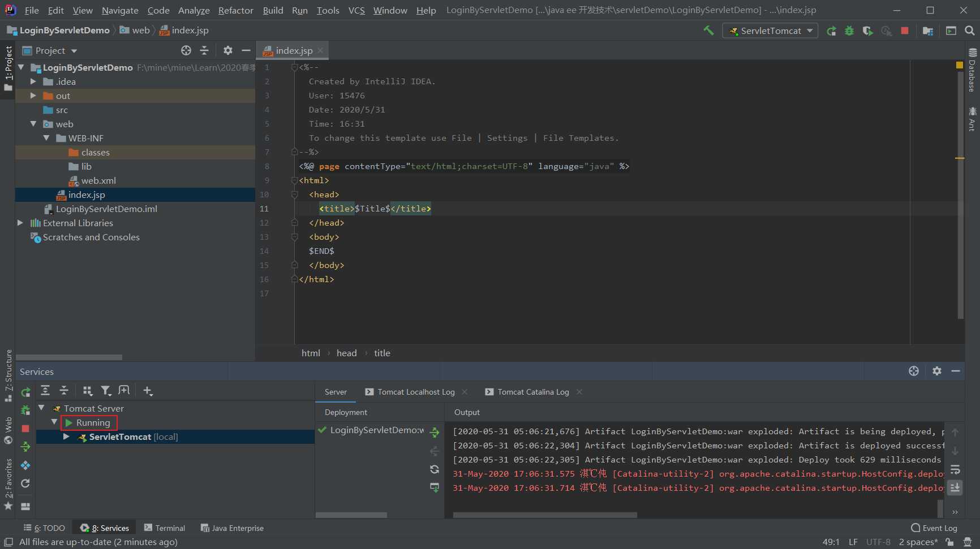Open the Group By dropdown in Services
Screen dimensions: 980x549
click(87, 390)
